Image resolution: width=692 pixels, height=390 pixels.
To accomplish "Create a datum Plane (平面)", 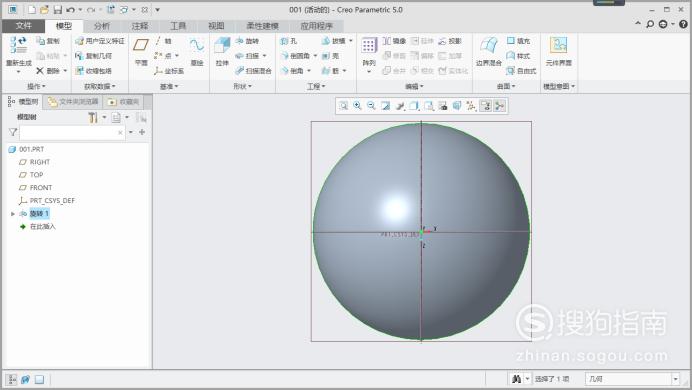I will tap(141, 52).
